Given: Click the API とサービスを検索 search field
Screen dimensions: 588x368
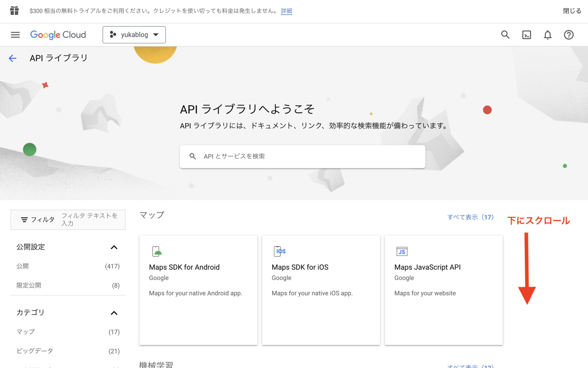Looking at the screenshot, I should click(x=302, y=156).
